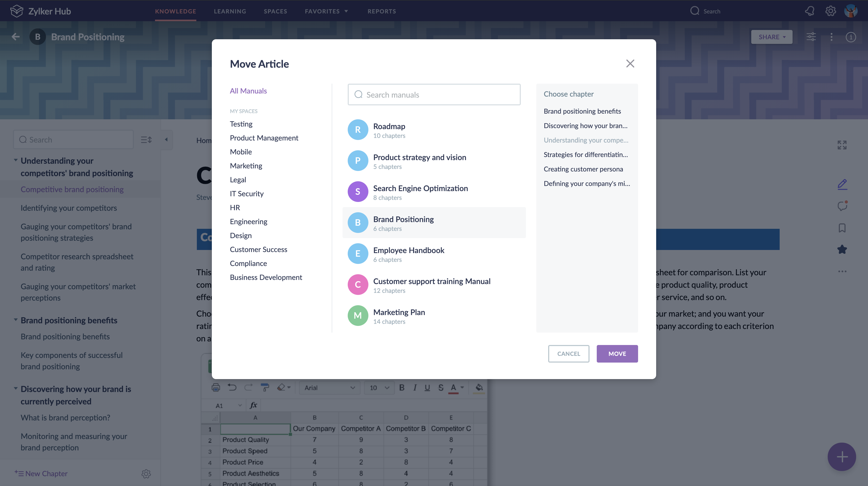This screenshot has height=486, width=868.
Task: Click the bookmark icon on right rail
Action: [842, 228]
